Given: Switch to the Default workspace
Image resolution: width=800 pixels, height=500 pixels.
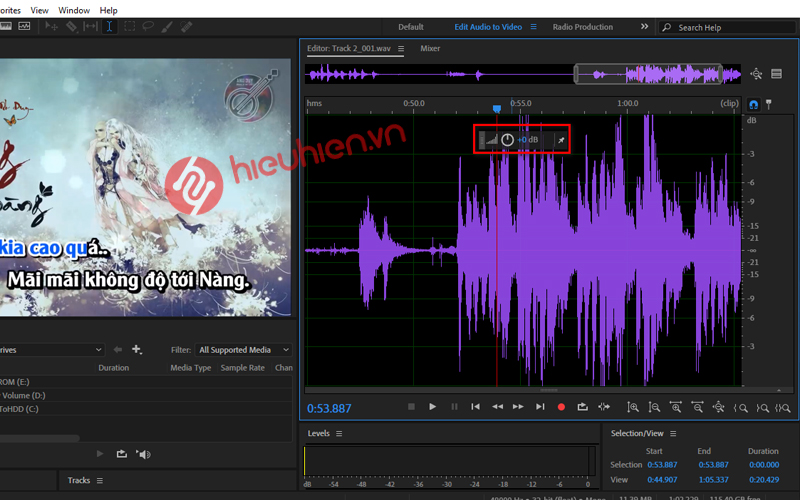Looking at the screenshot, I should [x=410, y=27].
